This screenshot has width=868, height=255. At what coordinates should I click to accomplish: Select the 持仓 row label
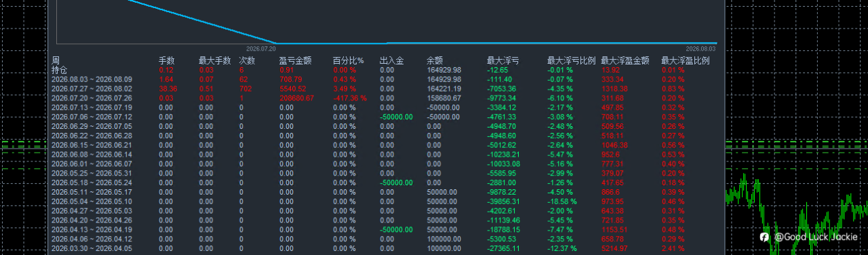click(60, 70)
